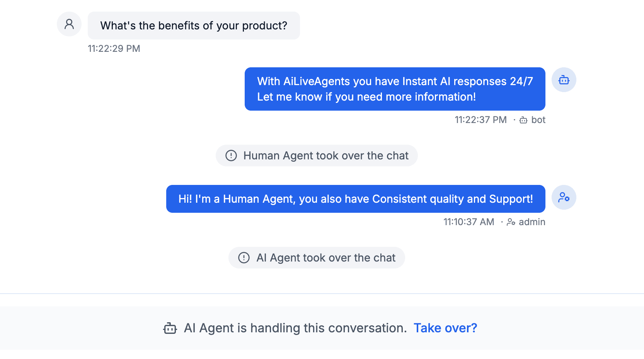Click the small bot icon next to 'bot' label
The width and height of the screenshot is (644, 359).
click(523, 120)
